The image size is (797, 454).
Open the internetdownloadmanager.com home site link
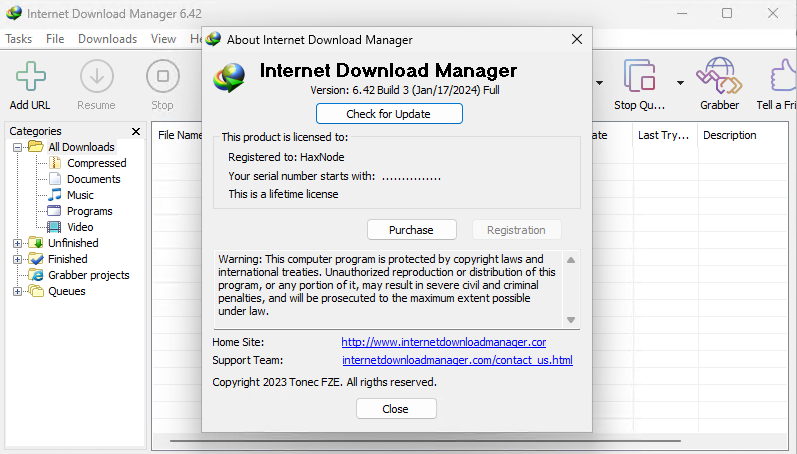pyautogui.click(x=443, y=342)
